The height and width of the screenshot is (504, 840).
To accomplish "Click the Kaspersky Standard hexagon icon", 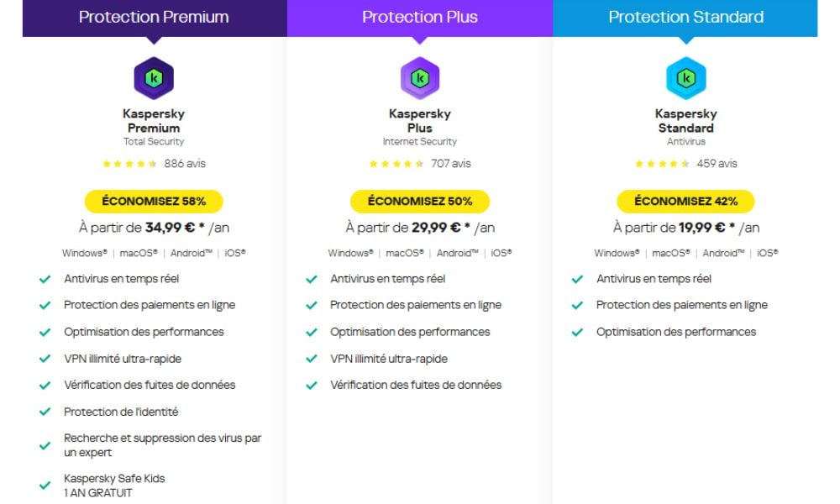I will pos(685,78).
